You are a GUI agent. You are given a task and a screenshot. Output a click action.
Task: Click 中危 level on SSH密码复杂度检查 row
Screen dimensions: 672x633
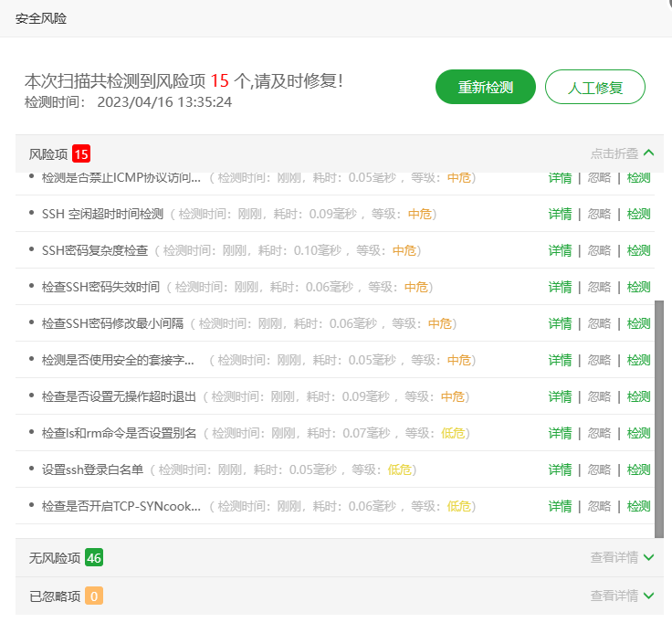point(404,250)
